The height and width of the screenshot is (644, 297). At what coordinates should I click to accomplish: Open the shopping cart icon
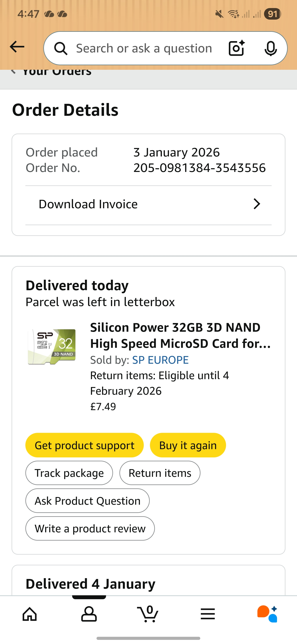click(x=148, y=614)
